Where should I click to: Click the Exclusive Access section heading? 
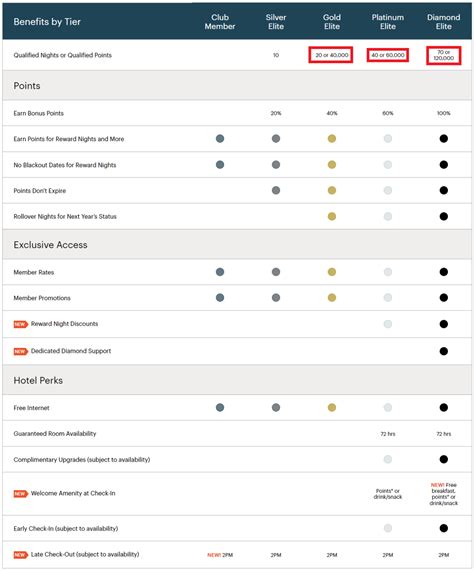50,245
